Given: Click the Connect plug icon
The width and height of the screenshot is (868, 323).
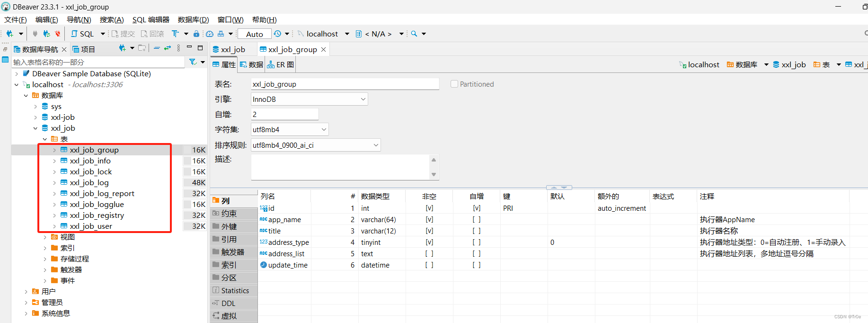Looking at the screenshot, I should [35, 34].
